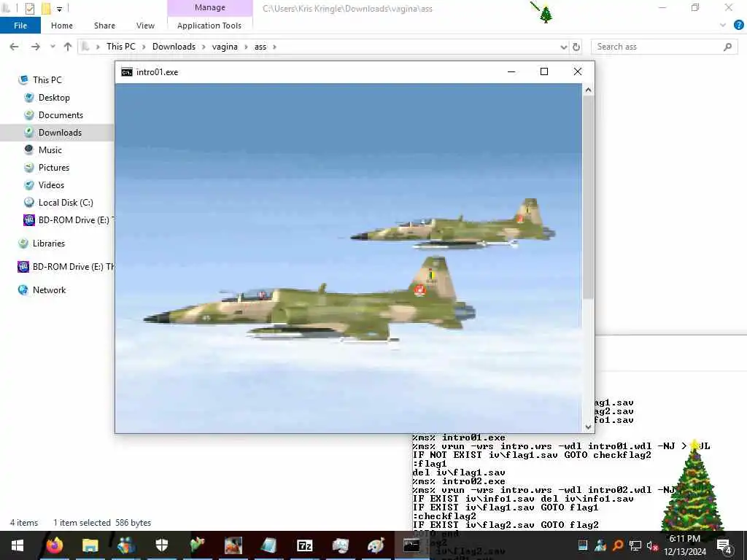Expand chevron after Downloads in breadcrumb
This screenshot has width=747, height=560.
click(x=204, y=47)
